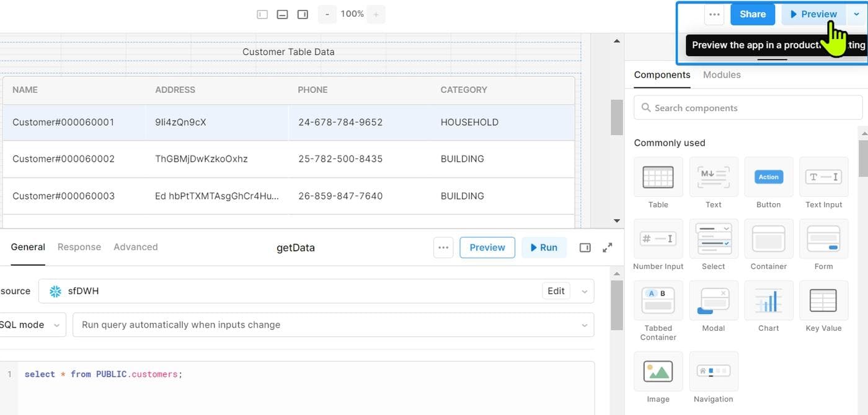Open the sfDWH resource dropdown
Viewport: 868px width, 415px height.
coord(584,291)
